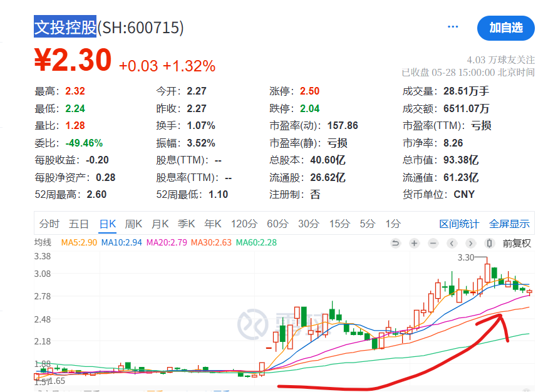Click the 最低 value 2.24
The width and height of the screenshot is (548, 392).
(x=75, y=109)
